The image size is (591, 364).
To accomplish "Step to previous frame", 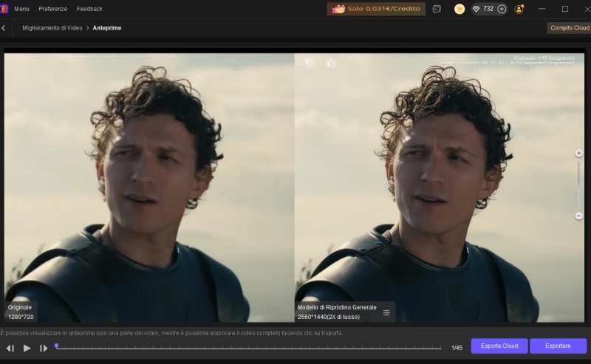I will (10, 348).
